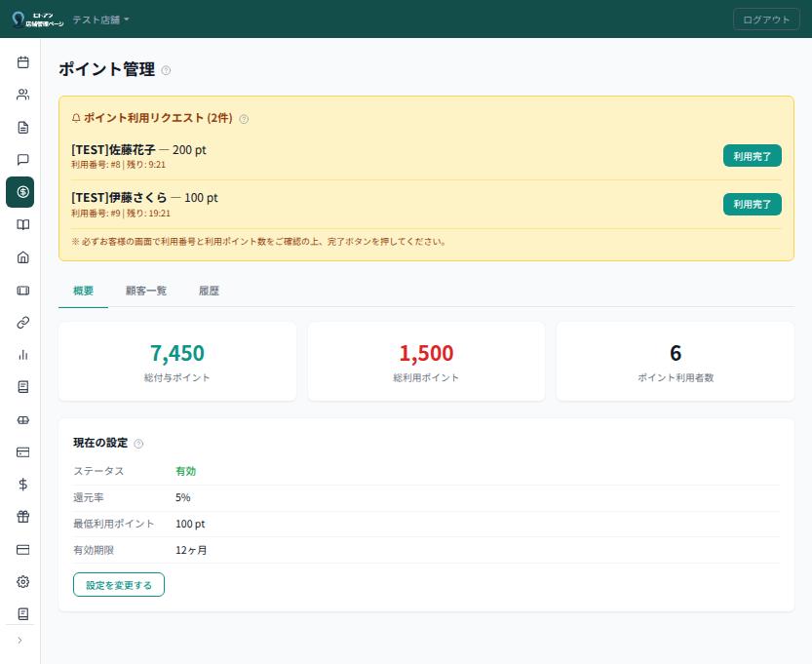This screenshot has width=812, height=664.
Task: Open the dollar sign sidebar icon
Action: tap(22, 485)
